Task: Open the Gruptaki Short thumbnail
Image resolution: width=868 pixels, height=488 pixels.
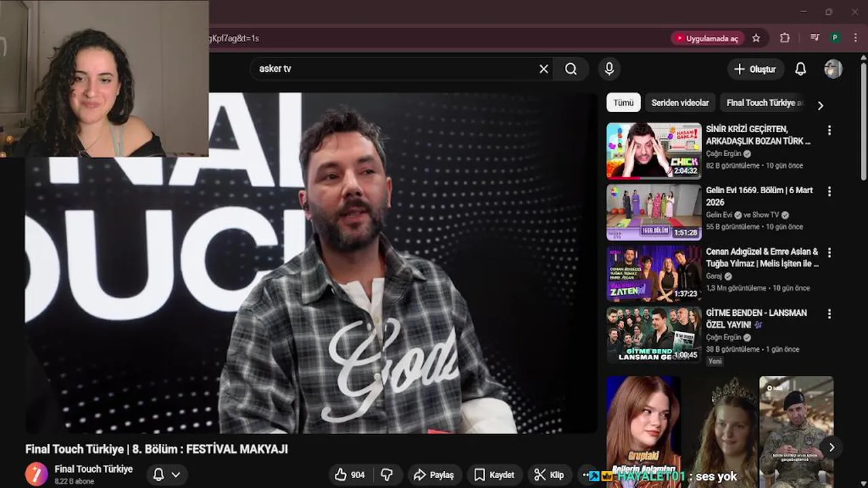Action: 644,432
